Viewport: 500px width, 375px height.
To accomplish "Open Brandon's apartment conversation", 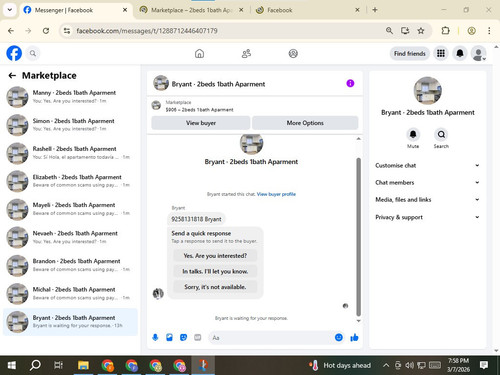I will click(70, 265).
